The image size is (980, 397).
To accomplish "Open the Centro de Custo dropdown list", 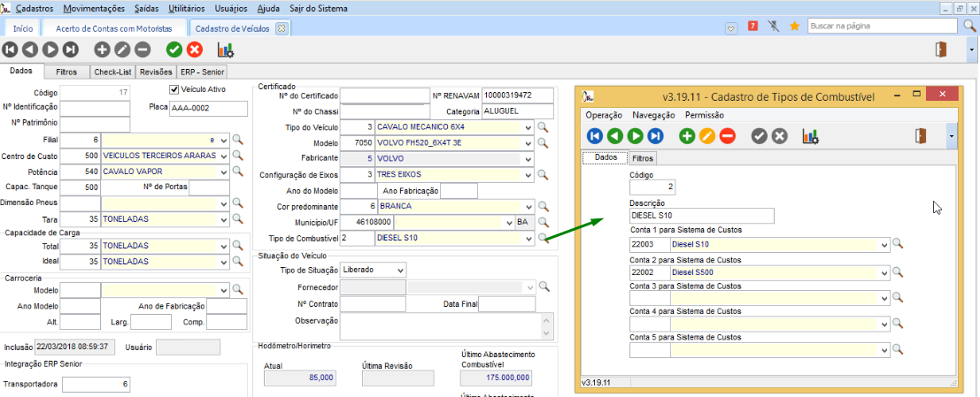I will 223,156.
